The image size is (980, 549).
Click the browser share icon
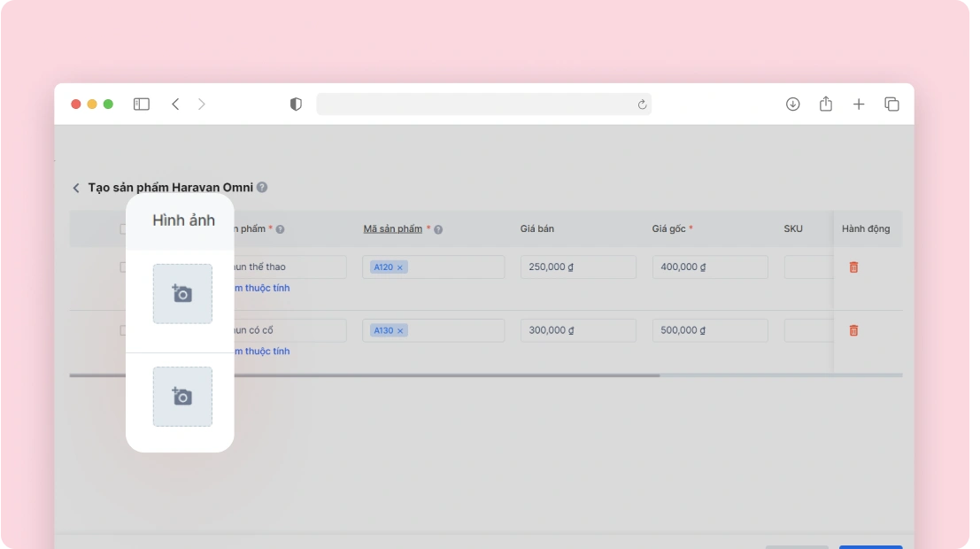pyautogui.click(x=825, y=104)
